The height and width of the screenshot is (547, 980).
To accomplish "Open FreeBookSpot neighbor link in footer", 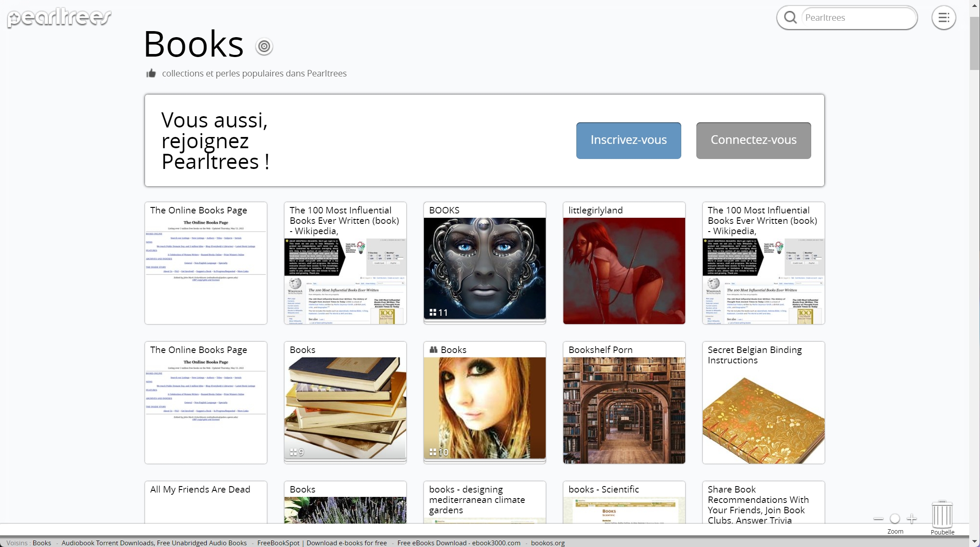I will [x=322, y=543].
